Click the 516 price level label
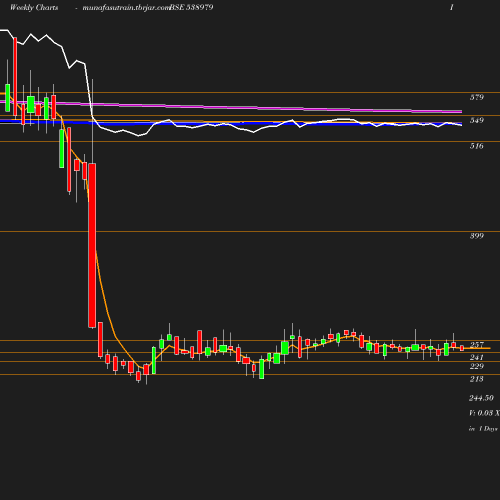The image size is (500, 500). click(477, 146)
